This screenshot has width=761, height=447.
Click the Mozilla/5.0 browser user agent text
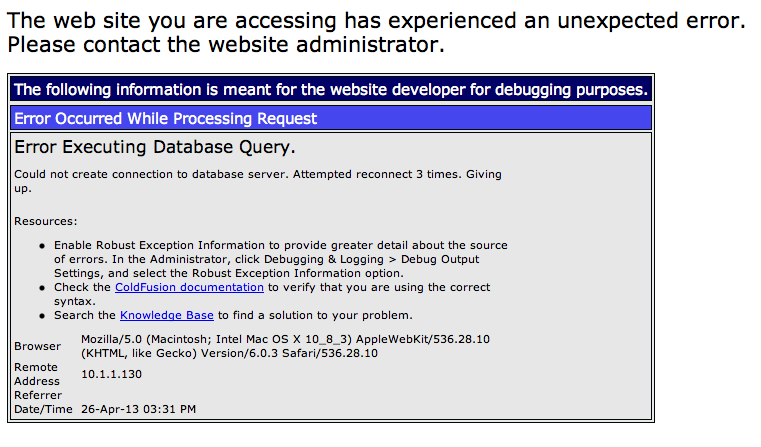coord(285,346)
